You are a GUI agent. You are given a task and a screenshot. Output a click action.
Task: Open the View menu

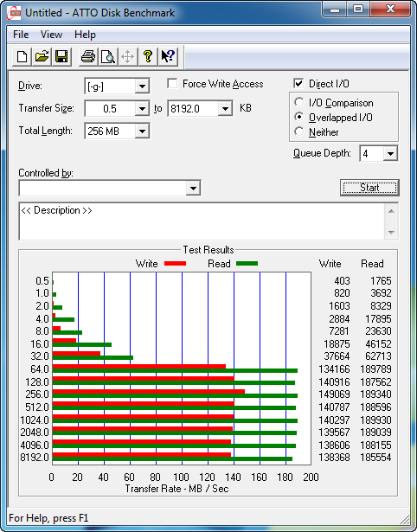[51, 35]
